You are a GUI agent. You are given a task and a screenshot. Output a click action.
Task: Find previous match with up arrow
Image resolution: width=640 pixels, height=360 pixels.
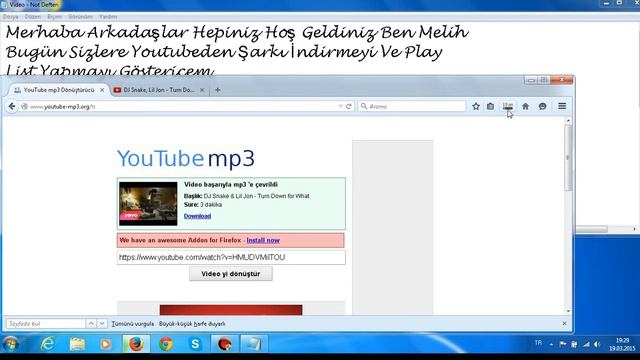click(x=91, y=324)
